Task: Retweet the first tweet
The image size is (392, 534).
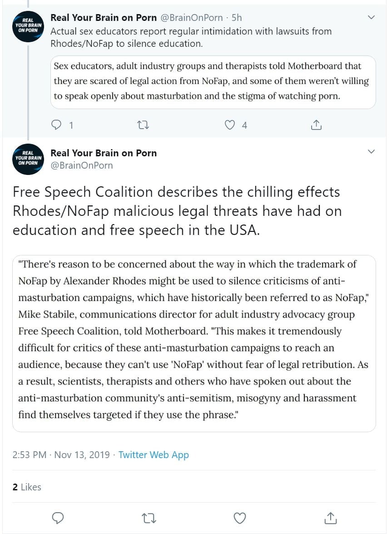Action: (x=144, y=125)
